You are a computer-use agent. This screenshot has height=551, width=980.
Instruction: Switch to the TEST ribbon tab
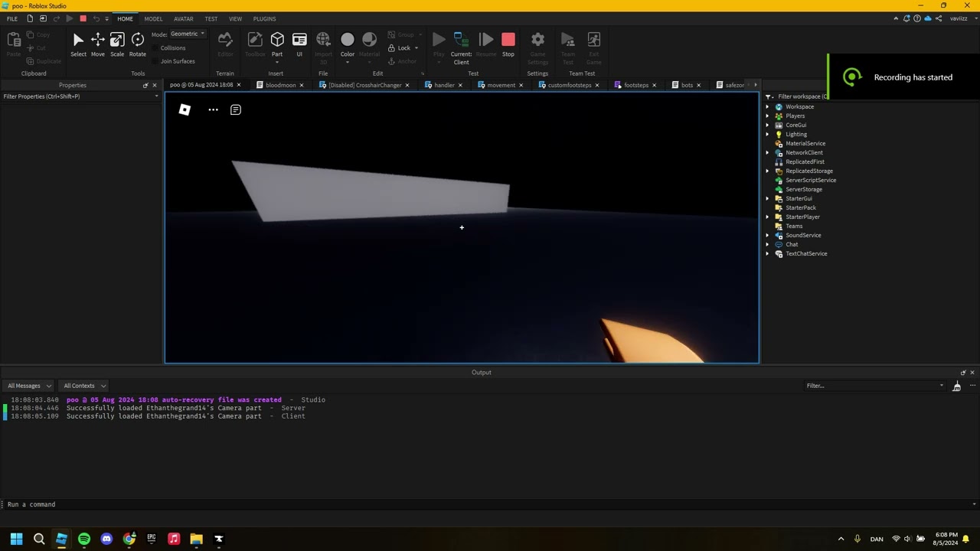pos(211,18)
